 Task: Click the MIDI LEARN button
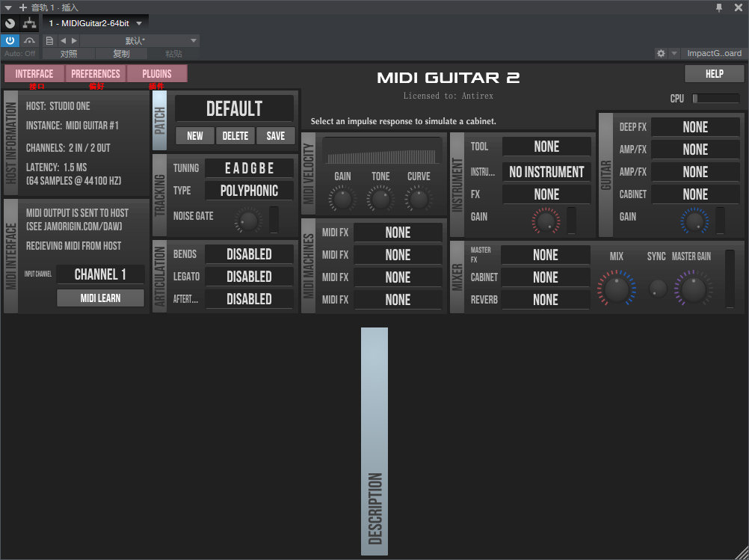pos(100,298)
